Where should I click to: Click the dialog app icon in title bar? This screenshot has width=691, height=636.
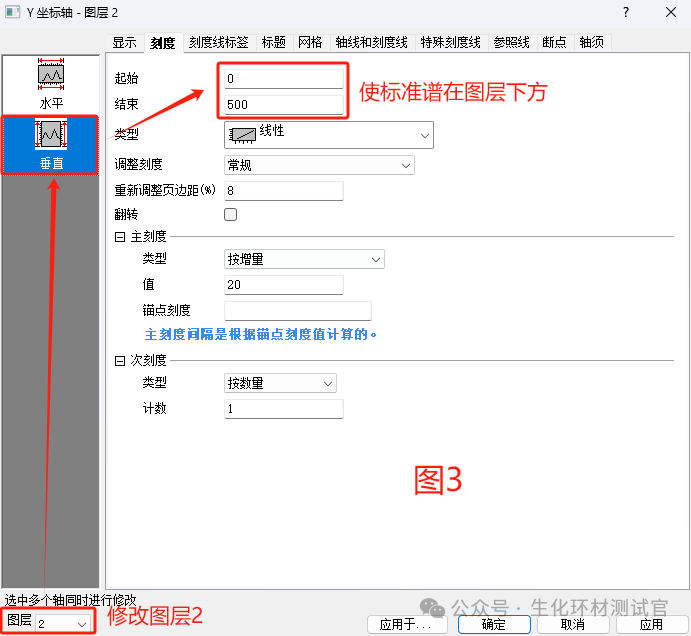click(13, 12)
